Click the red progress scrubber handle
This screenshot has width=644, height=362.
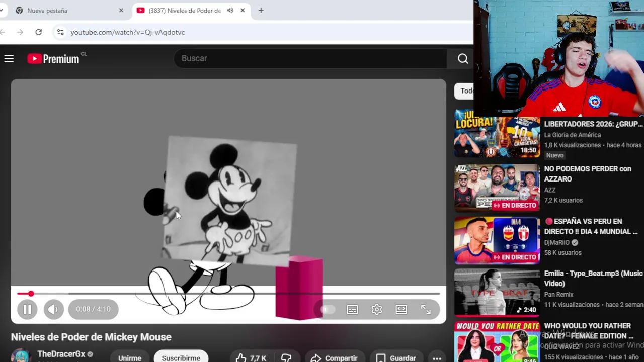tap(31, 294)
